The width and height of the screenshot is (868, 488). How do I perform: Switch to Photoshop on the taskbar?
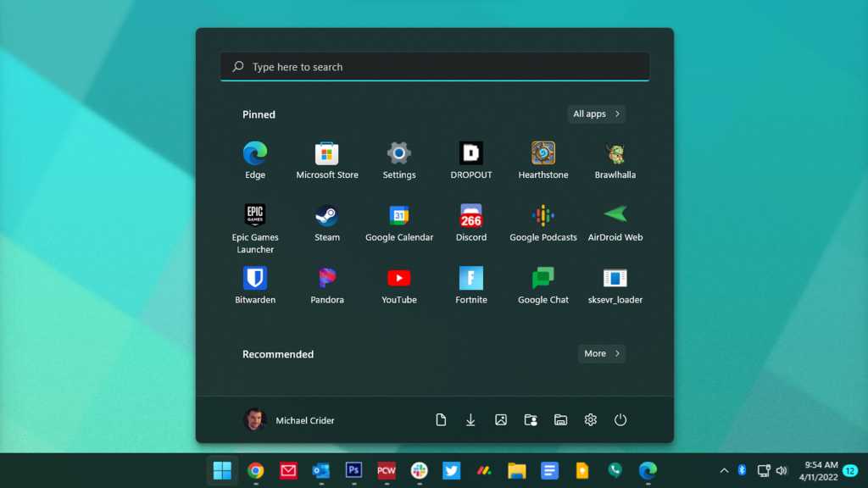pyautogui.click(x=353, y=470)
